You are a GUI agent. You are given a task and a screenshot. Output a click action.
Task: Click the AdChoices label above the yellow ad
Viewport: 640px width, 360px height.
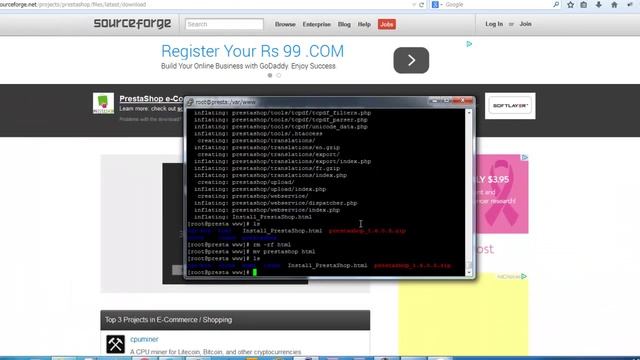pyautogui.click(x=511, y=277)
